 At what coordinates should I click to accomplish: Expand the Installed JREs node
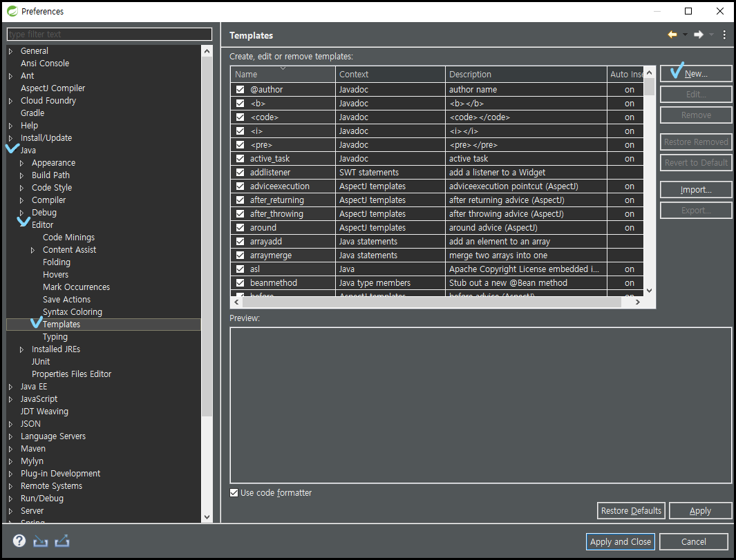click(x=21, y=349)
